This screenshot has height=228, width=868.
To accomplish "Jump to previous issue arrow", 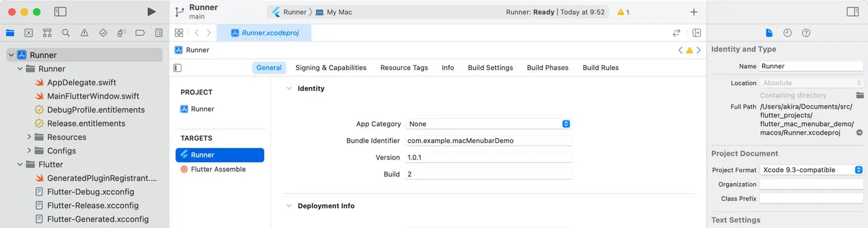I will pos(680,50).
